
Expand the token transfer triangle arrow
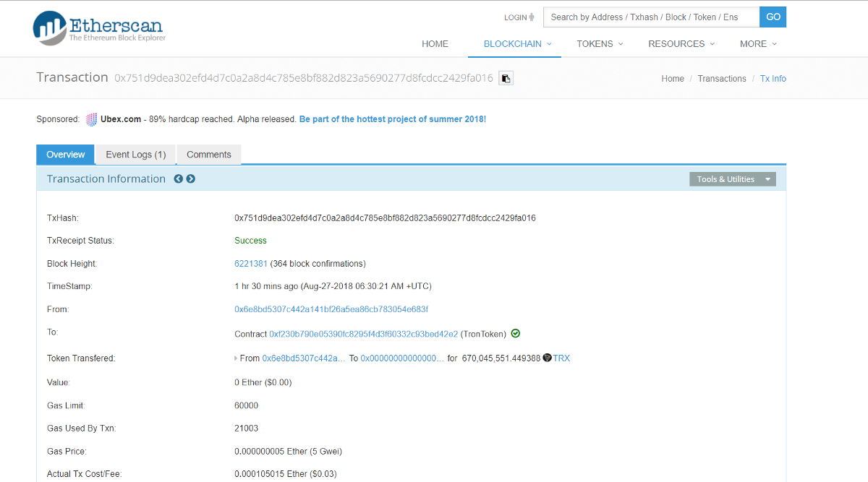[236, 358]
